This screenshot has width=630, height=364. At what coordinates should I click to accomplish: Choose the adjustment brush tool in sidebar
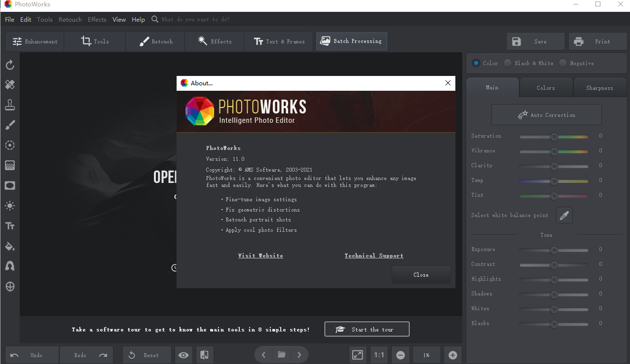click(10, 125)
